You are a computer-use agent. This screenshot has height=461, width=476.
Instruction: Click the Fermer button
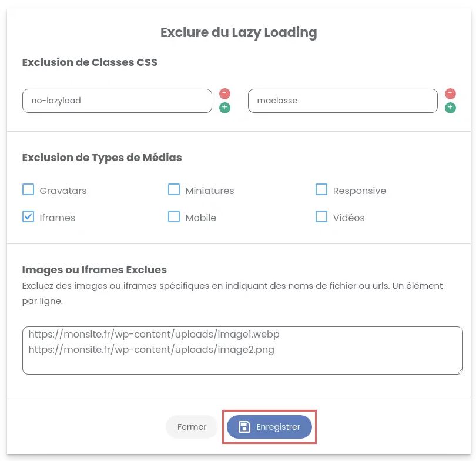pos(192,427)
